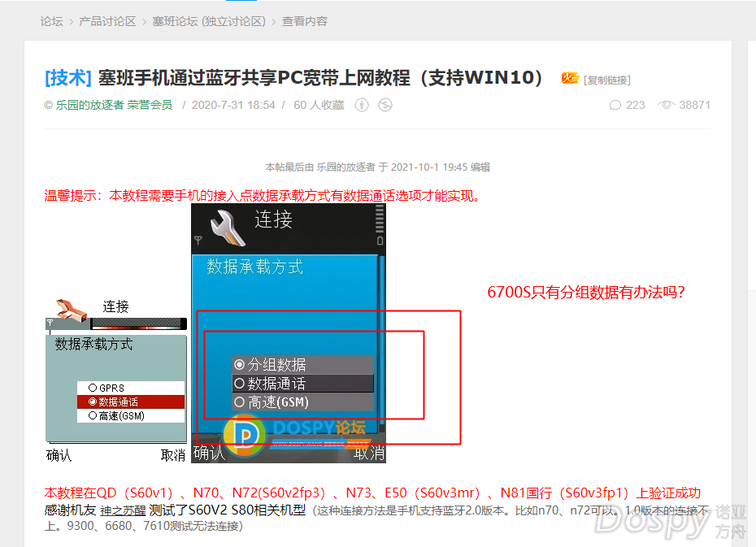Open the 产品讨论区 breadcrumb link
This screenshot has height=547, width=756.
(107, 21)
